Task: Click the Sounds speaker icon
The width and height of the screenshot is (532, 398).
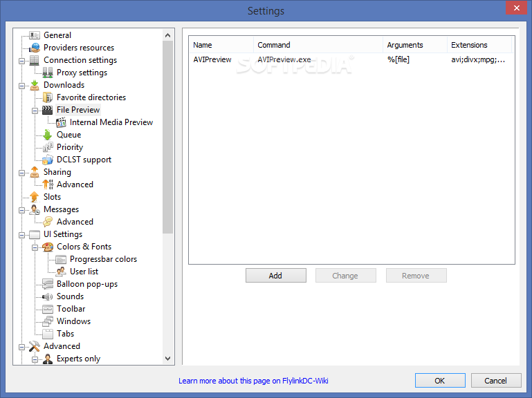Action: tap(48, 296)
